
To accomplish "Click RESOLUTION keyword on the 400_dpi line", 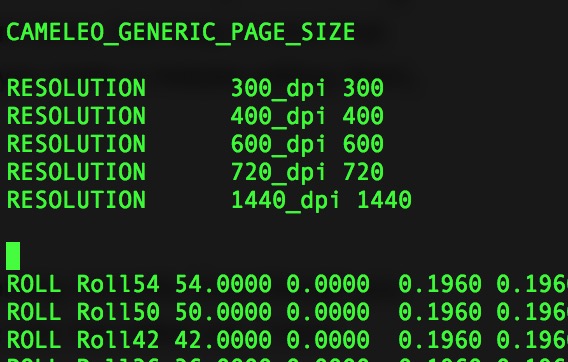I will point(76,116).
